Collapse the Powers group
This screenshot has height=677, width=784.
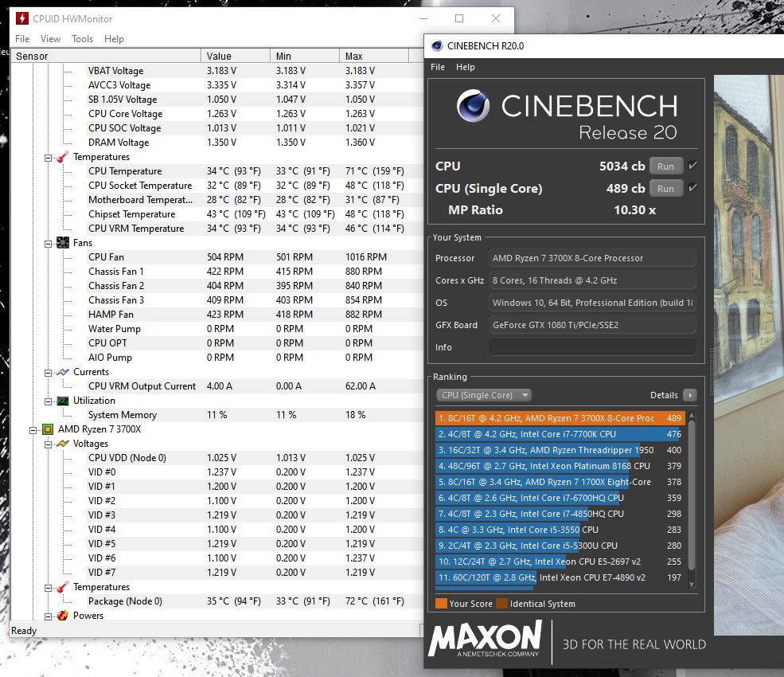click(x=48, y=617)
